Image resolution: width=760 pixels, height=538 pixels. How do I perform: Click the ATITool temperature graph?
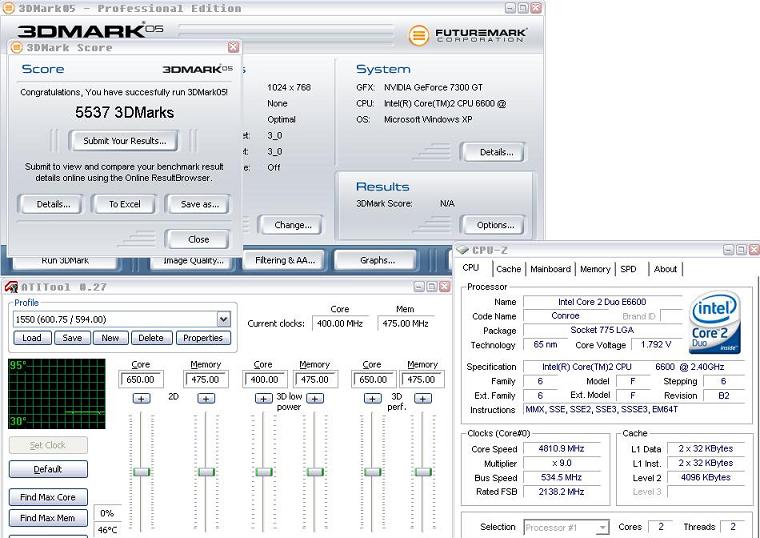(57, 394)
